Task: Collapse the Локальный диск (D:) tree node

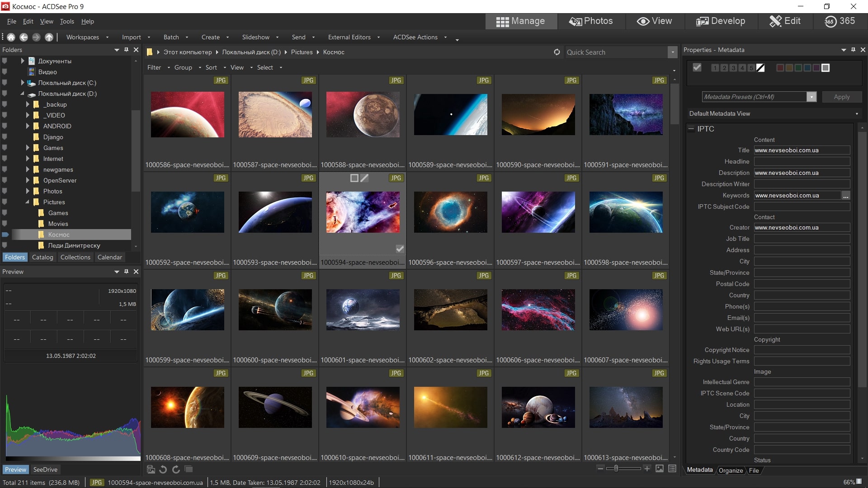Action: [x=22, y=94]
